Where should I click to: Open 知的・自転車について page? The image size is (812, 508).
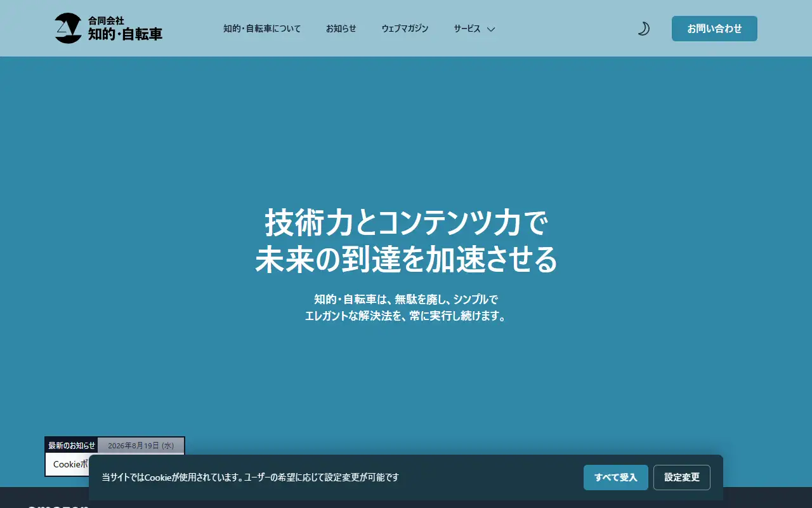[x=262, y=29]
